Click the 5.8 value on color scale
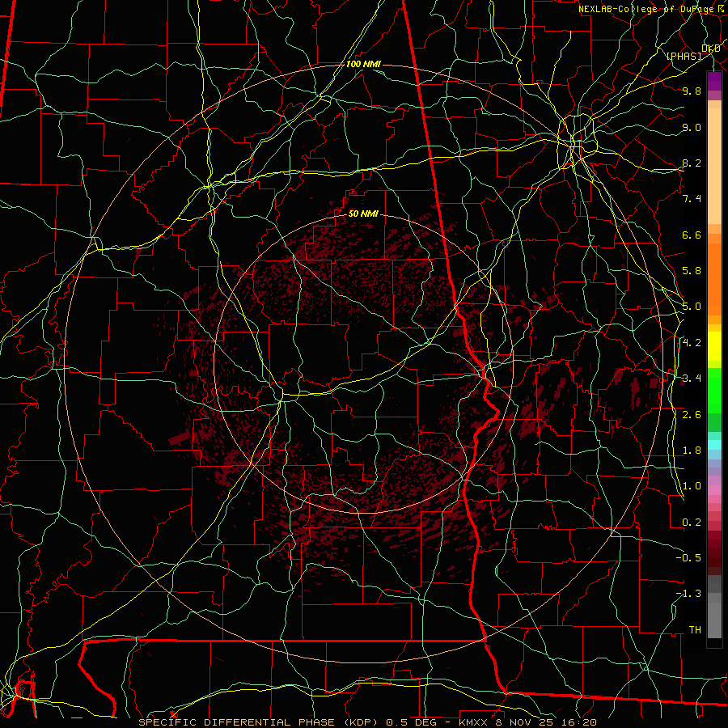The height and width of the screenshot is (728, 728). tap(692, 271)
